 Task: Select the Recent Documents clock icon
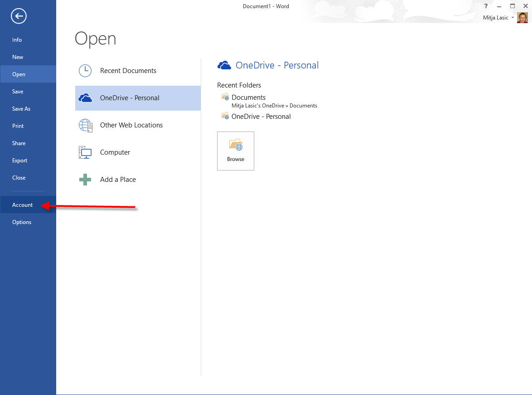(x=85, y=71)
